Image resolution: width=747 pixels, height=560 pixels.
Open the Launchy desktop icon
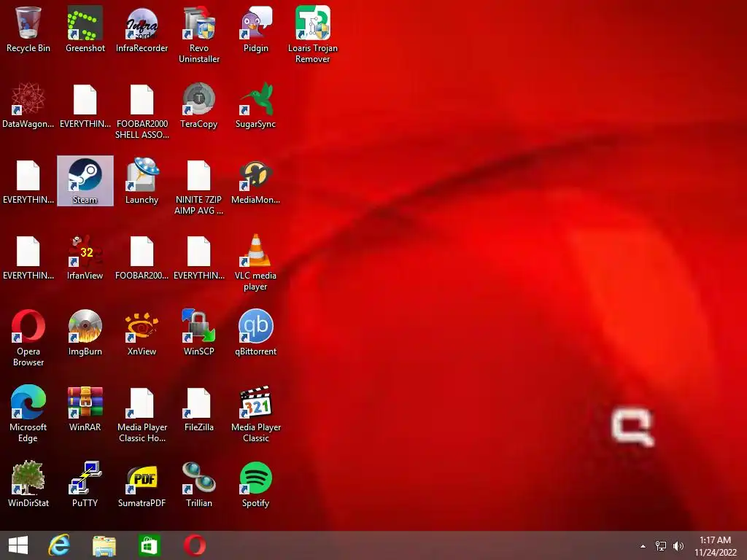tap(142, 181)
